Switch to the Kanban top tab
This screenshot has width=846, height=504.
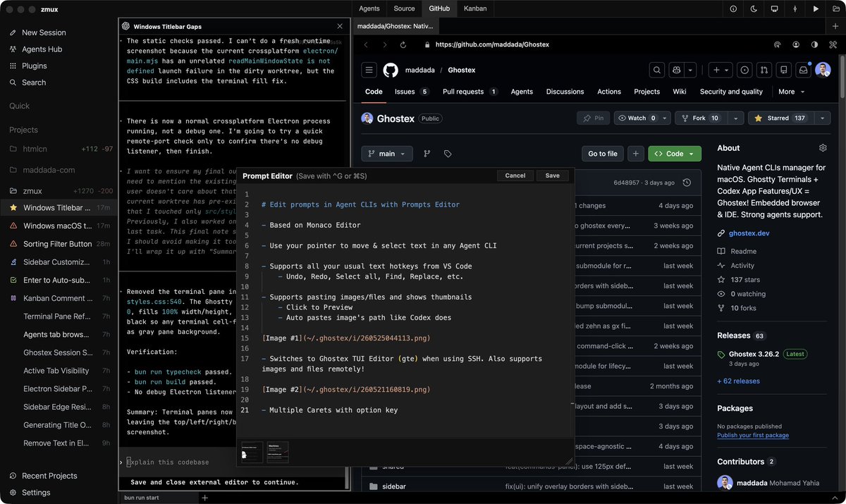pos(475,8)
